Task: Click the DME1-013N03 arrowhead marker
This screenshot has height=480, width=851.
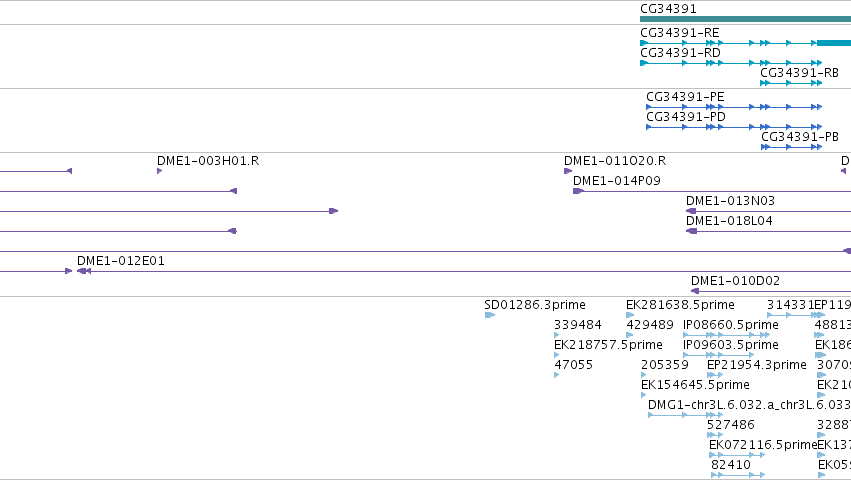Action: (x=691, y=211)
